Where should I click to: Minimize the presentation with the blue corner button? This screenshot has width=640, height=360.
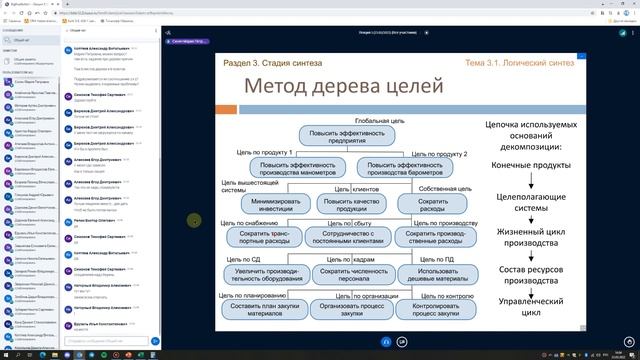tap(581, 56)
